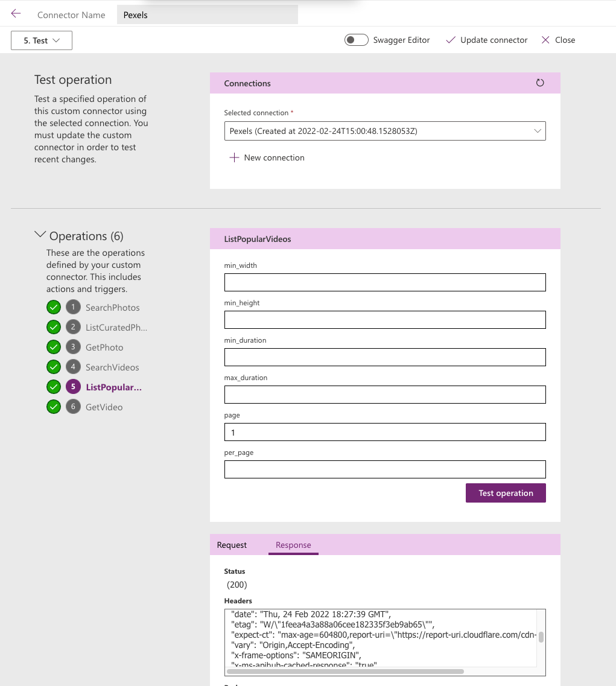The width and height of the screenshot is (616, 686).
Task: Select the ListPopular... operation
Action: pyautogui.click(x=114, y=387)
